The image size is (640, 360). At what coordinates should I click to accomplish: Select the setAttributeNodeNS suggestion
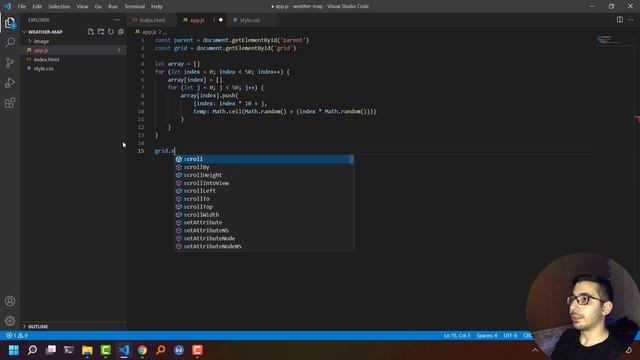264,247
